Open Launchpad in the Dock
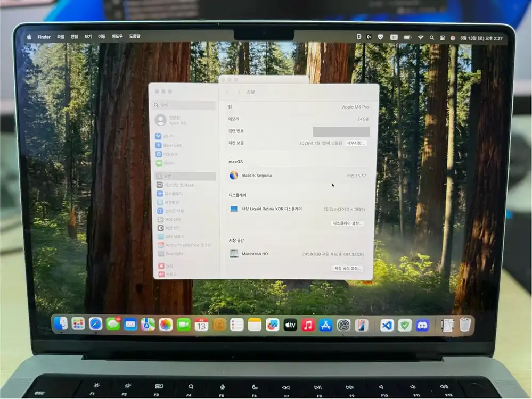Image resolution: width=532 pixels, height=399 pixels. coord(78,324)
